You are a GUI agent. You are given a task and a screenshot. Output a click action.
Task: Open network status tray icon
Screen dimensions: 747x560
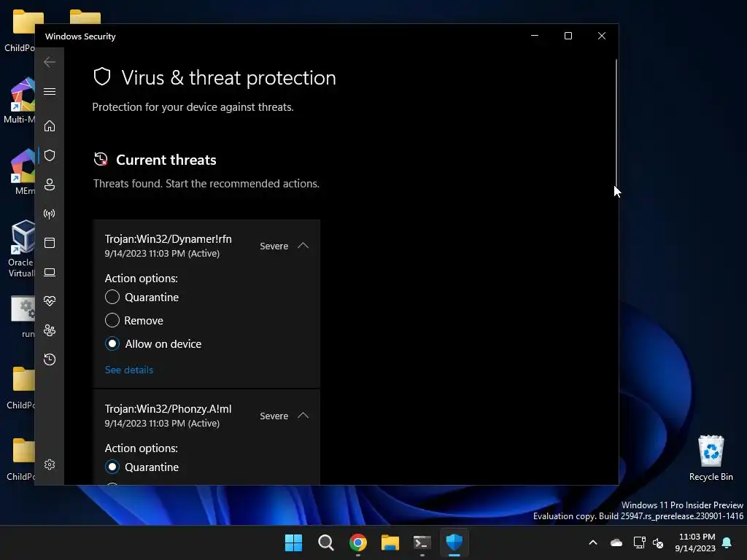(x=639, y=542)
